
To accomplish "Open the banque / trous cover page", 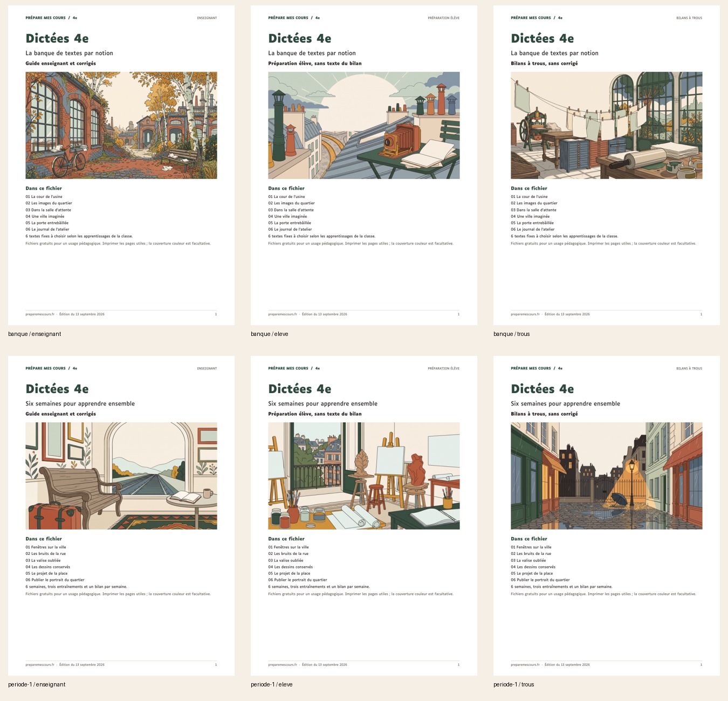I will point(607,165).
